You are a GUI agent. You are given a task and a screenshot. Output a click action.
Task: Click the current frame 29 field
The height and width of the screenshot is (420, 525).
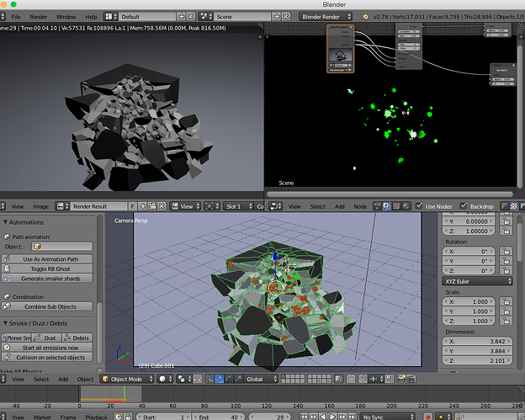(x=269, y=417)
